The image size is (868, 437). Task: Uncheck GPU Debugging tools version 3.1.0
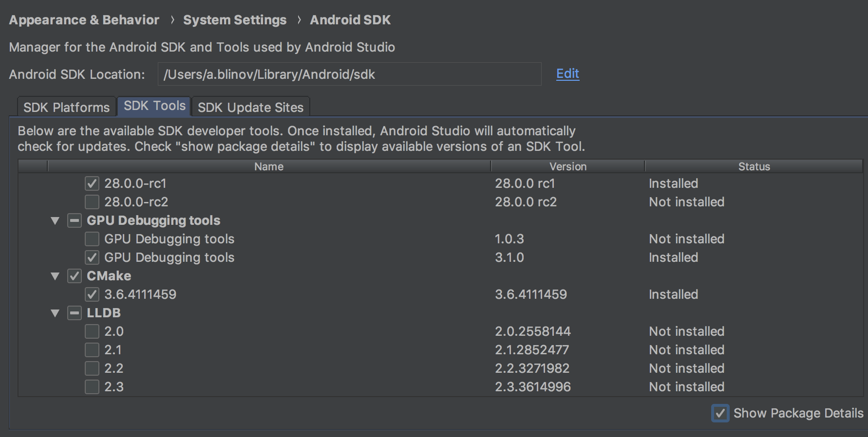(x=92, y=257)
